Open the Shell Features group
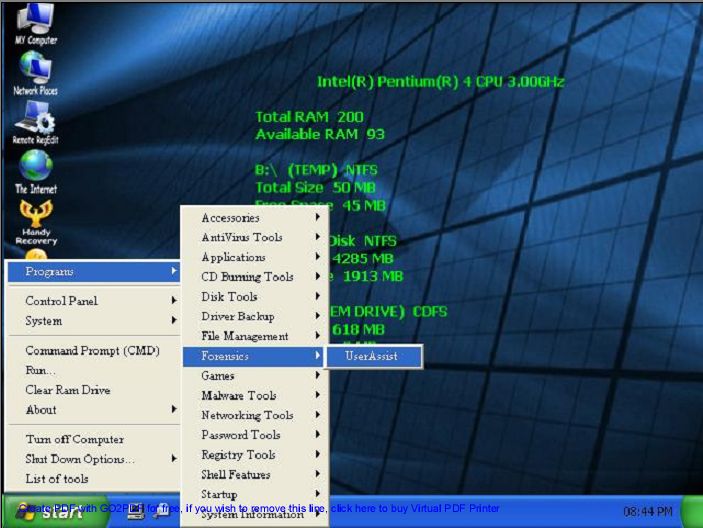Image resolution: width=703 pixels, height=528 pixels. pos(255,474)
